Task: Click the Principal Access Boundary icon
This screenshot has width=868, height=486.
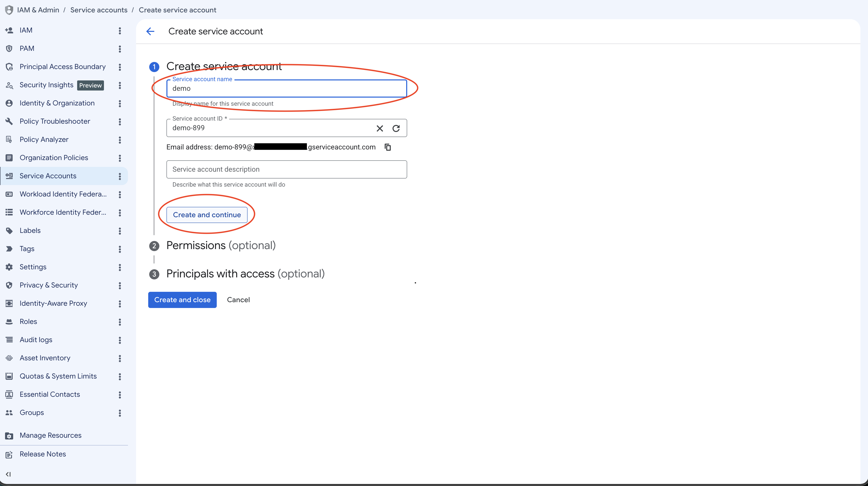Action: click(x=9, y=67)
